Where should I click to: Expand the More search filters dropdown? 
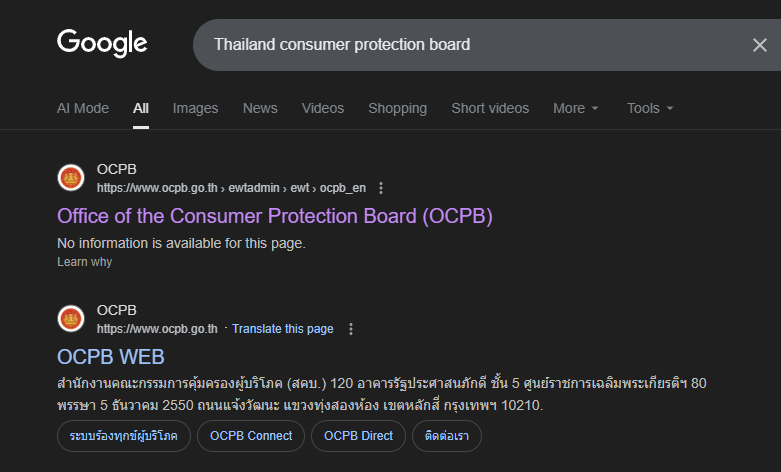(576, 108)
